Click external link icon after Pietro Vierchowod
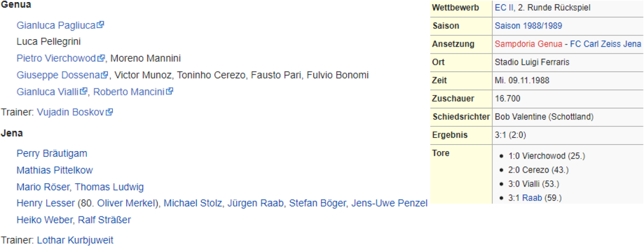This screenshot has width=644, height=247. (101, 58)
